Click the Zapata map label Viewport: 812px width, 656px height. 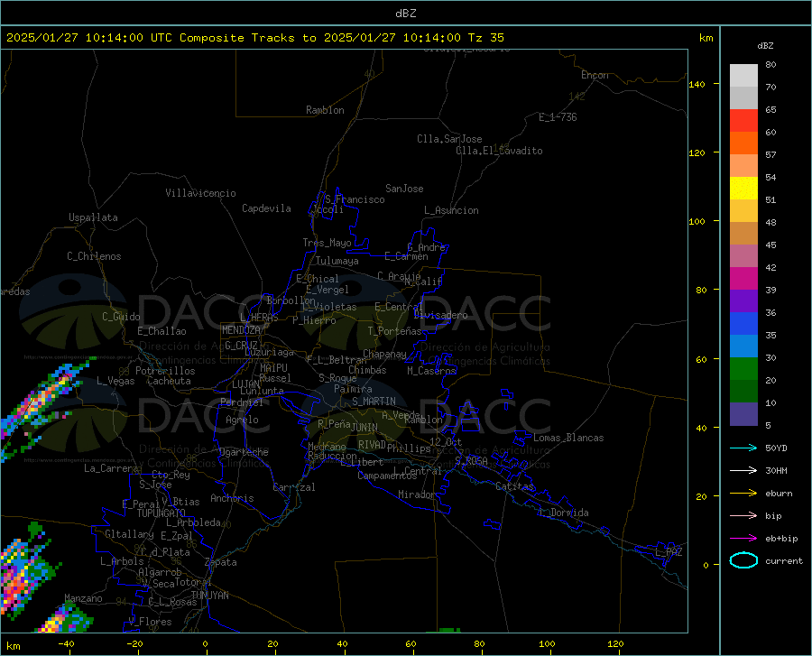221,562
